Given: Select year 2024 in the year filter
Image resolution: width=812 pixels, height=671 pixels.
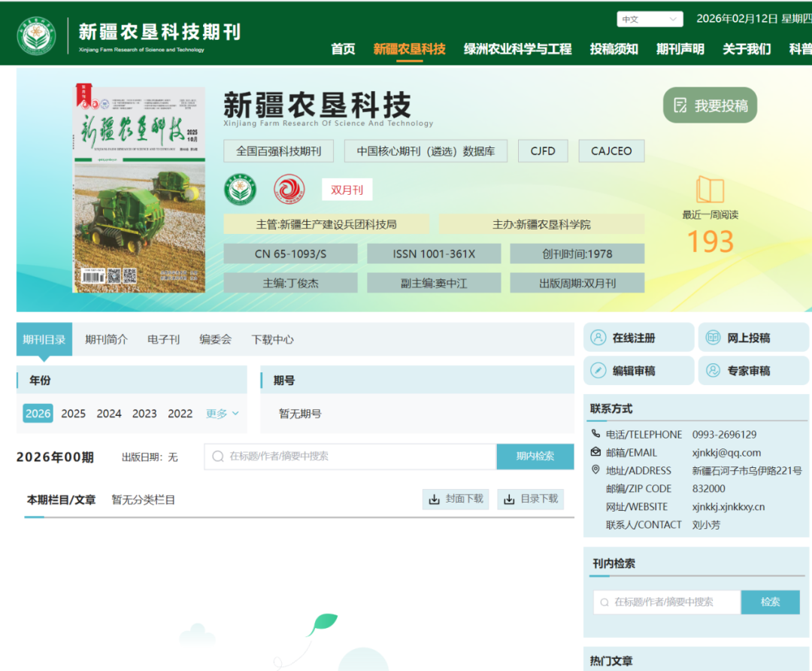Looking at the screenshot, I should click(x=108, y=413).
